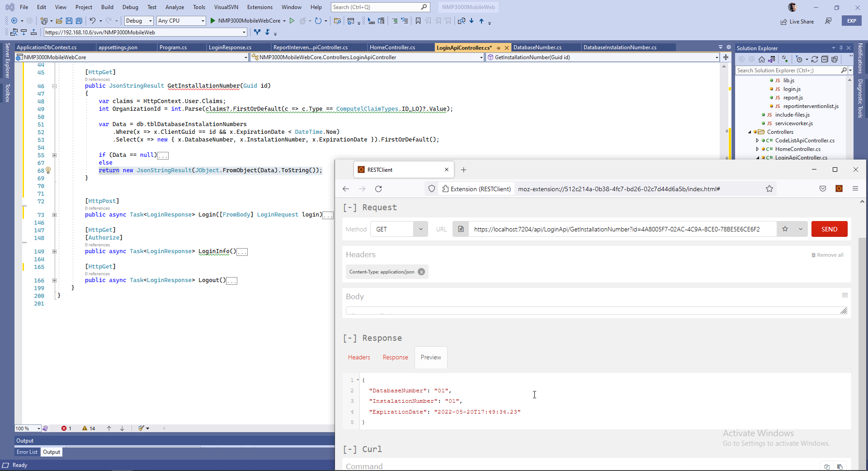Click the bookmark toggle icon in the toolbar
The image size is (868, 471).
click(418, 21)
